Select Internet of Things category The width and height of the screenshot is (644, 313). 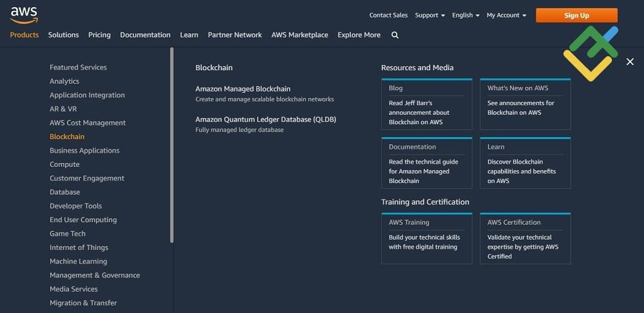(x=79, y=248)
